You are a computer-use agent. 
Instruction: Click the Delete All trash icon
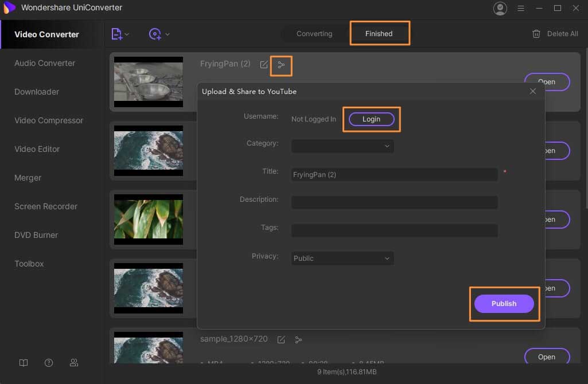point(536,34)
